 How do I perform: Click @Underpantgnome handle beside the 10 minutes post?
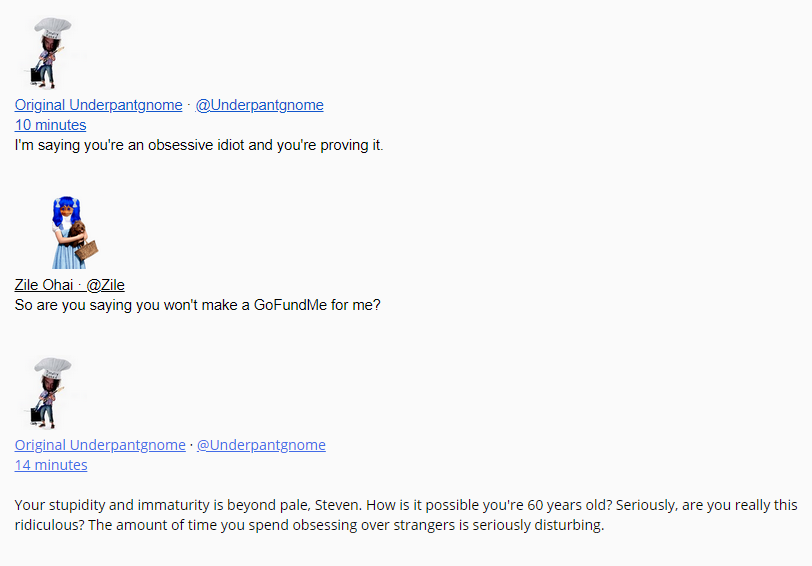coord(259,105)
